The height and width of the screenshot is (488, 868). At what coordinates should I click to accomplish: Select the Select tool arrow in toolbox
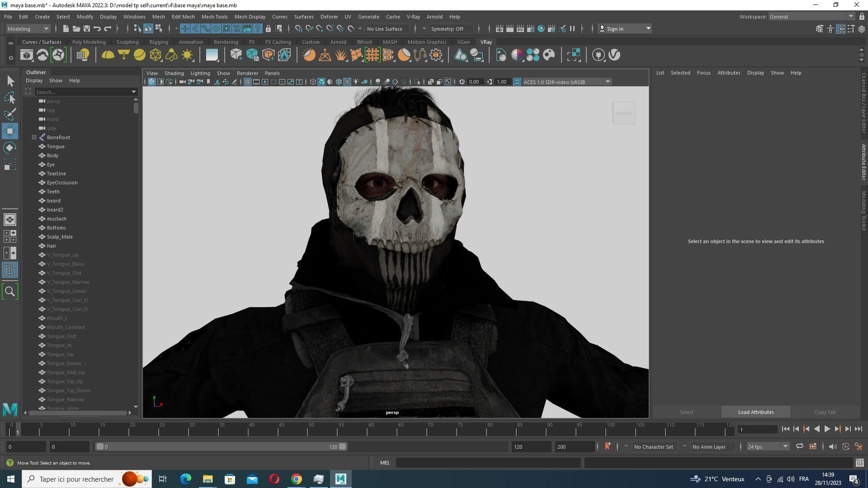pyautogui.click(x=10, y=81)
